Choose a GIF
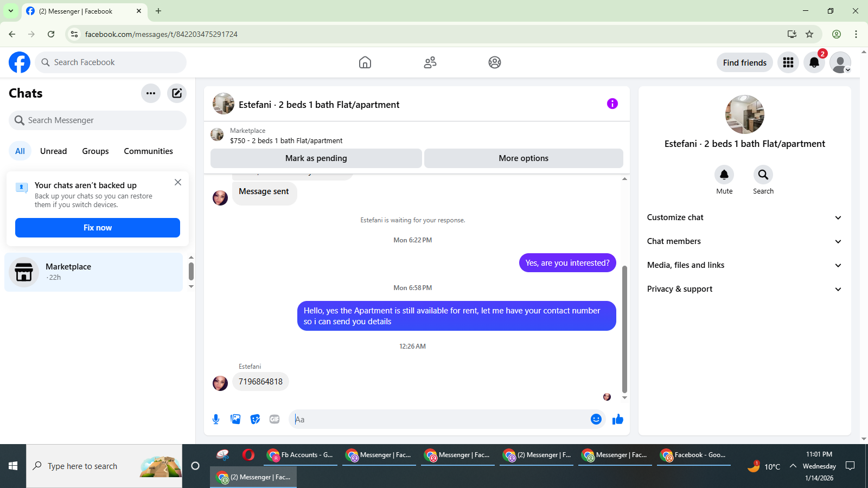 coord(275,419)
